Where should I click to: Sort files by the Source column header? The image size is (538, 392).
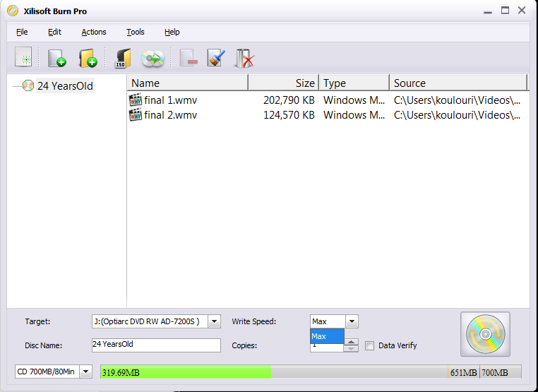(x=458, y=83)
